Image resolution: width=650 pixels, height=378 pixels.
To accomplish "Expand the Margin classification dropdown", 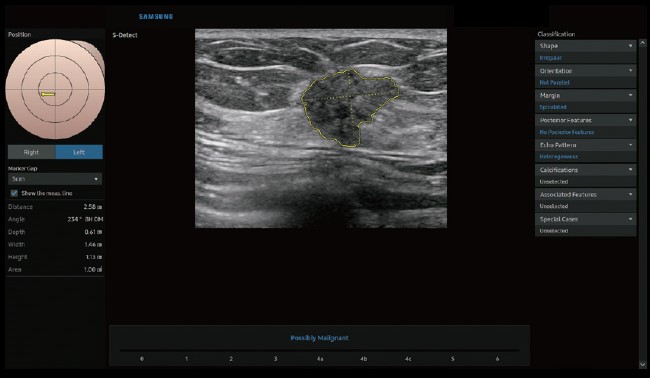I will 585,95.
